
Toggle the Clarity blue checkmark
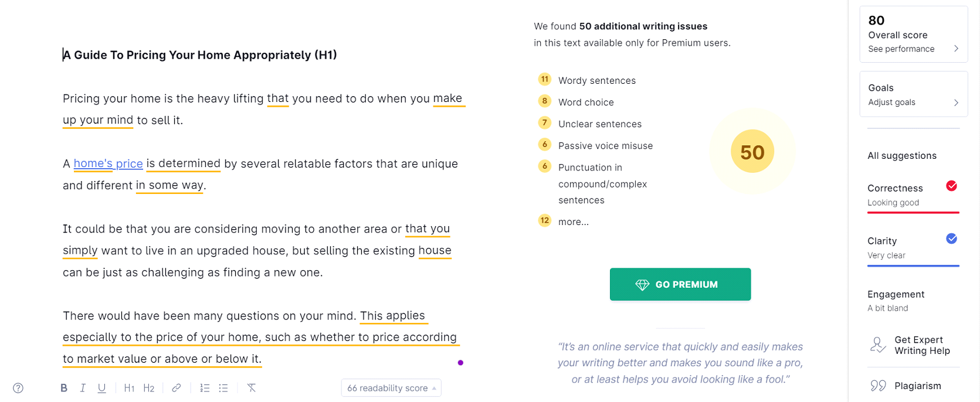point(951,239)
